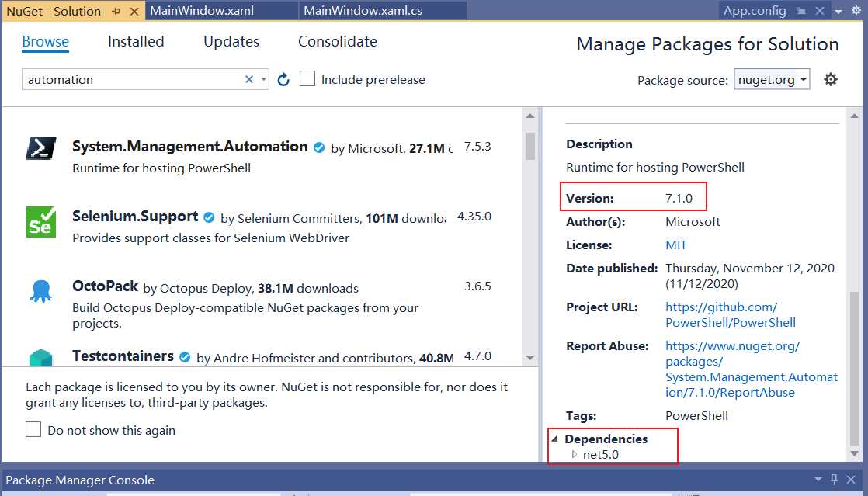
Task: Click the Date published value
Action: tap(749, 276)
